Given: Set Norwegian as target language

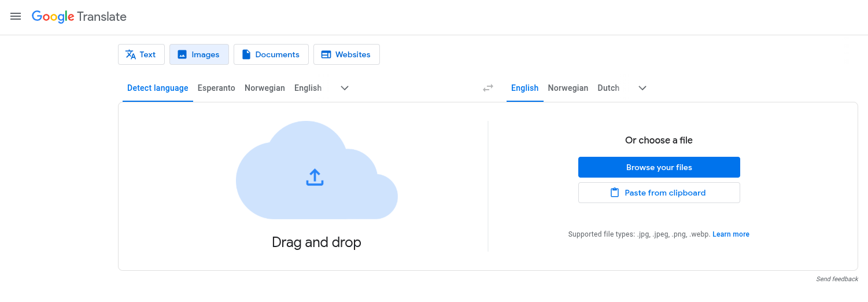Looking at the screenshot, I should (x=568, y=88).
